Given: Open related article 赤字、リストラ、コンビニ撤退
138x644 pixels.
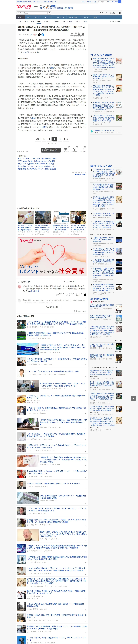Looking at the screenshot, I should 37,159.
